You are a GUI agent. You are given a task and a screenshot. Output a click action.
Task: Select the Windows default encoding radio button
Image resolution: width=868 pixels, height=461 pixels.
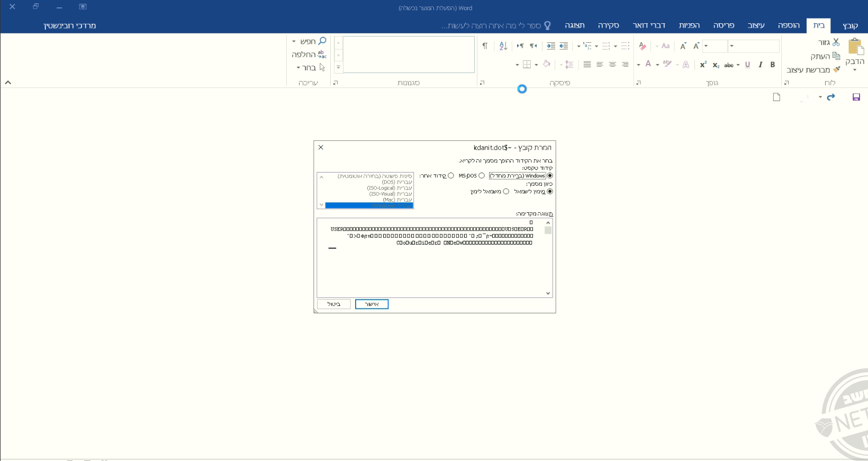pyautogui.click(x=550, y=176)
